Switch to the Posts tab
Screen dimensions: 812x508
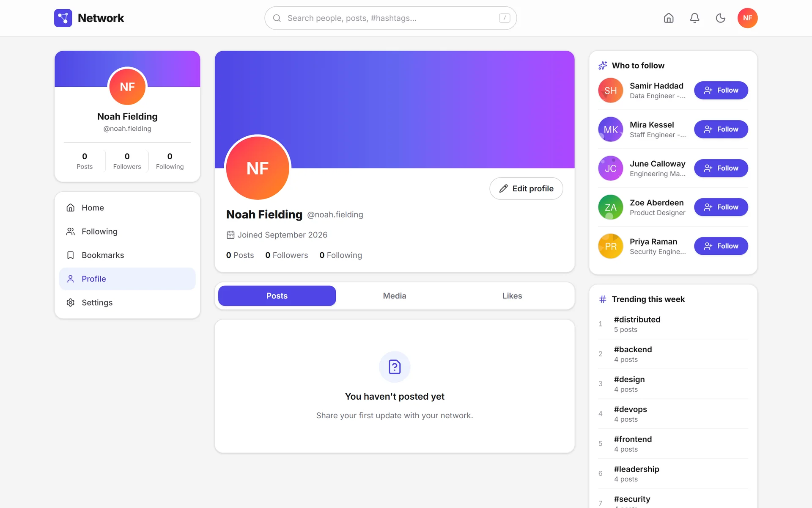277,296
